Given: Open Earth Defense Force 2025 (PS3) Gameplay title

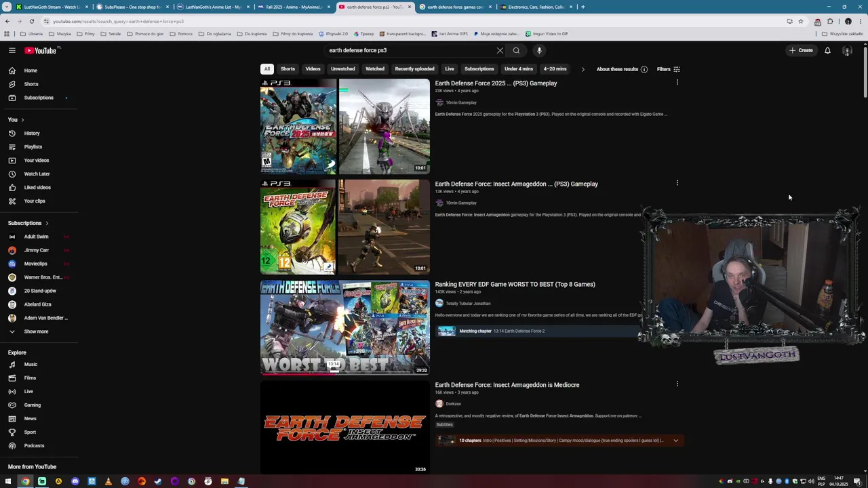Looking at the screenshot, I should pyautogui.click(x=496, y=83).
